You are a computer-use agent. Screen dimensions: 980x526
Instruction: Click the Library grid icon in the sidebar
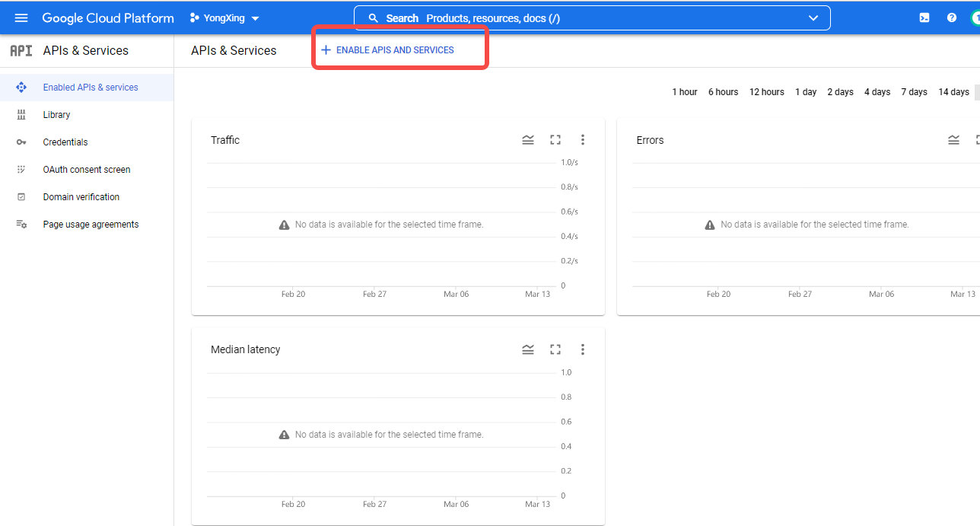click(x=21, y=115)
